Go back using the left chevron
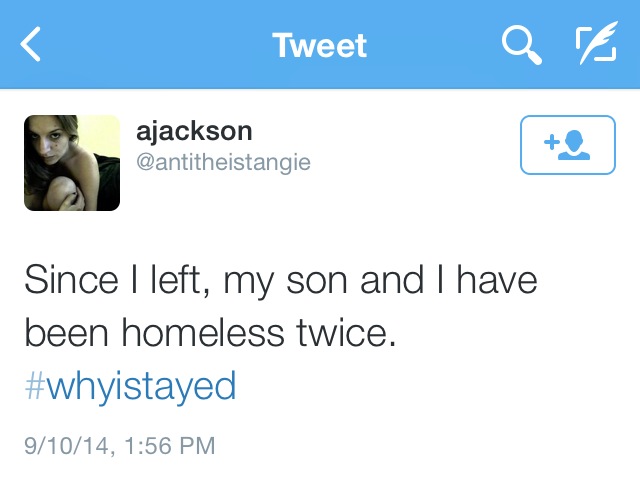640x487 pixels. (x=32, y=45)
